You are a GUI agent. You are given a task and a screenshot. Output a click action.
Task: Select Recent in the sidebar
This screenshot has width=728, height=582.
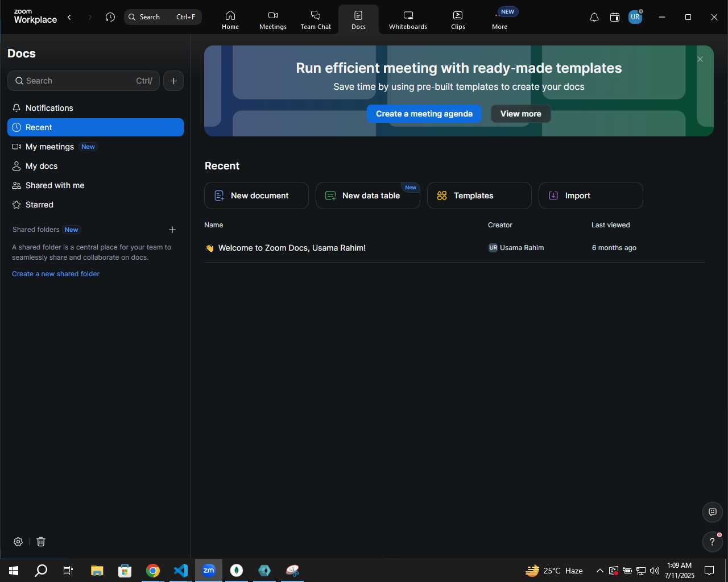96,127
